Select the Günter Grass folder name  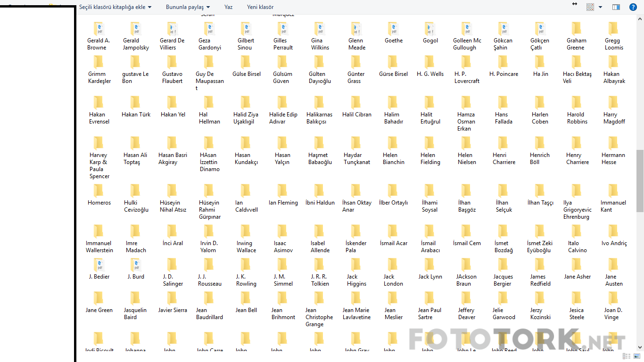(x=356, y=77)
